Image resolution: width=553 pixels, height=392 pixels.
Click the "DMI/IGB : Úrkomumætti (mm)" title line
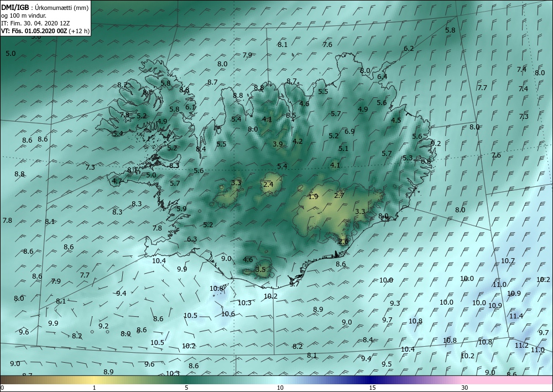coord(45,8)
